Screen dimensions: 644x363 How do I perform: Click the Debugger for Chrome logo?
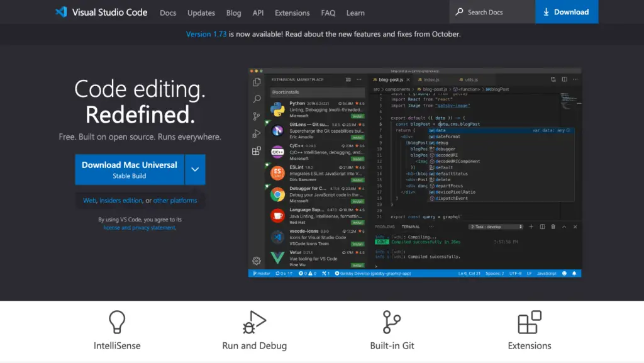tap(277, 194)
